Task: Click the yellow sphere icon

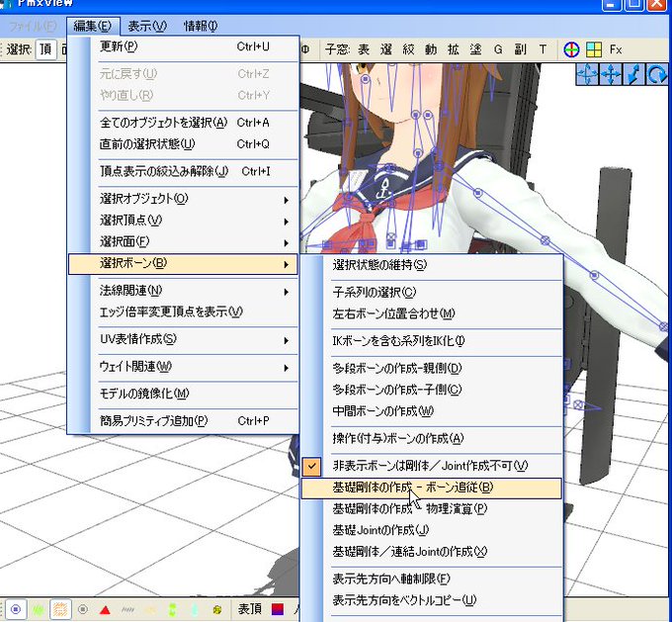Action: click(216, 609)
